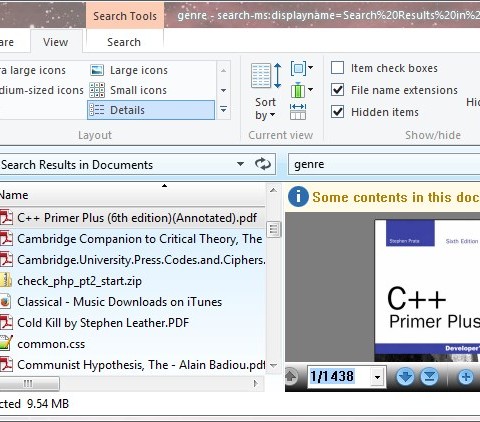Open the page number dropdown in preview
The image size is (480, 422).
(x=377, y=377)
